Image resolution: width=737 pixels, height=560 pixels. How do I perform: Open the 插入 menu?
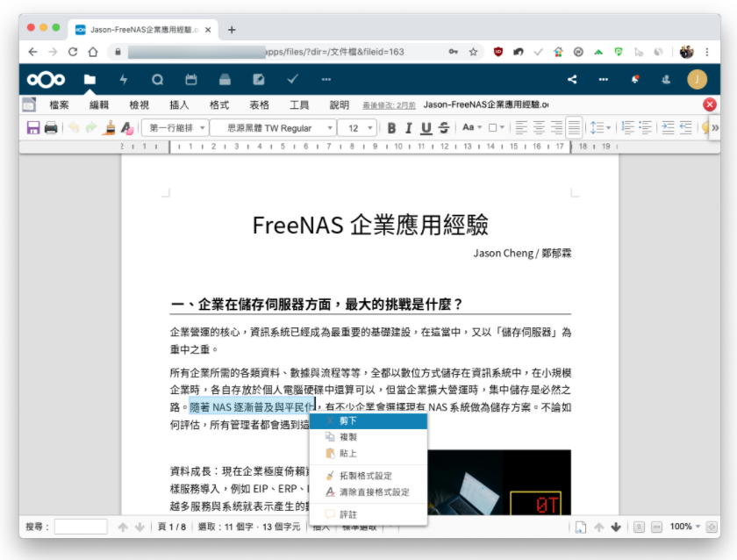click(x=179, y=104)
